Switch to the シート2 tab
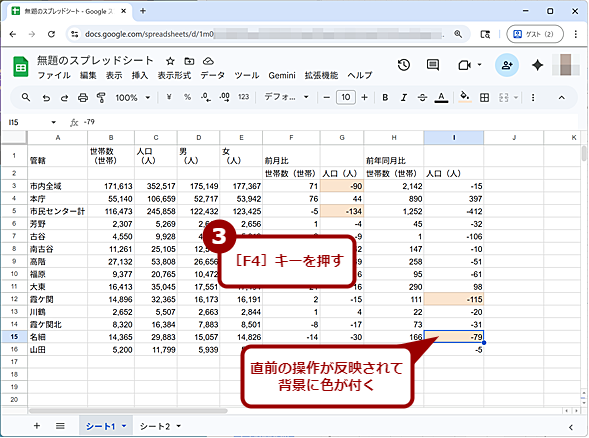Image resolution: width=589 pixels, height=438 pixels. pos(155,426)
